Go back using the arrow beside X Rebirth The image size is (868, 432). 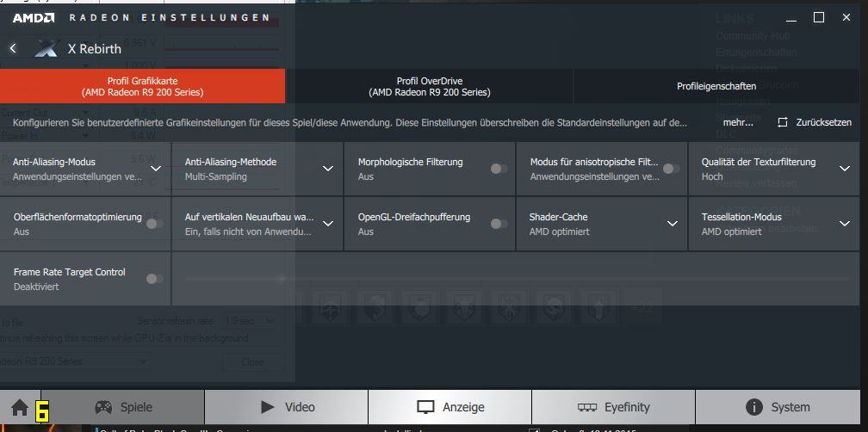pyautogui.click(x=13, y=49)
